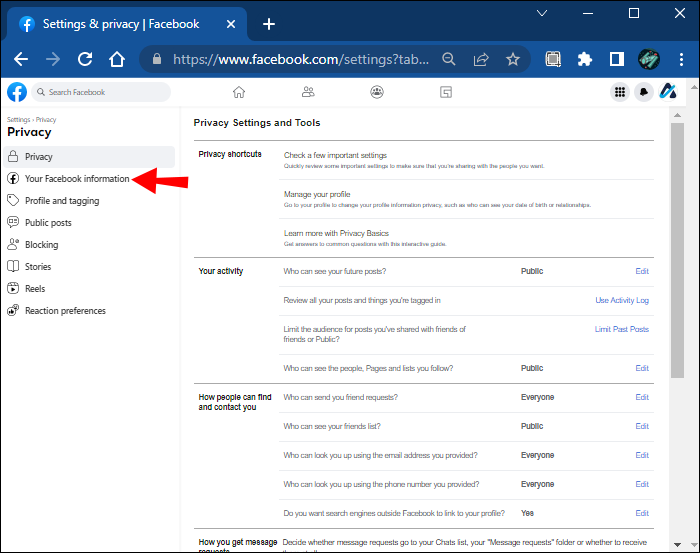Open the Friends icon in top navigation
This screenshot has height=553, width=700.
tap(308, 92)
